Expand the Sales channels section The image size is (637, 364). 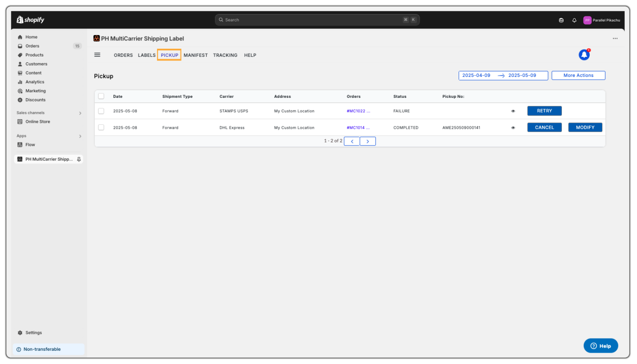(x=80, y=113)
